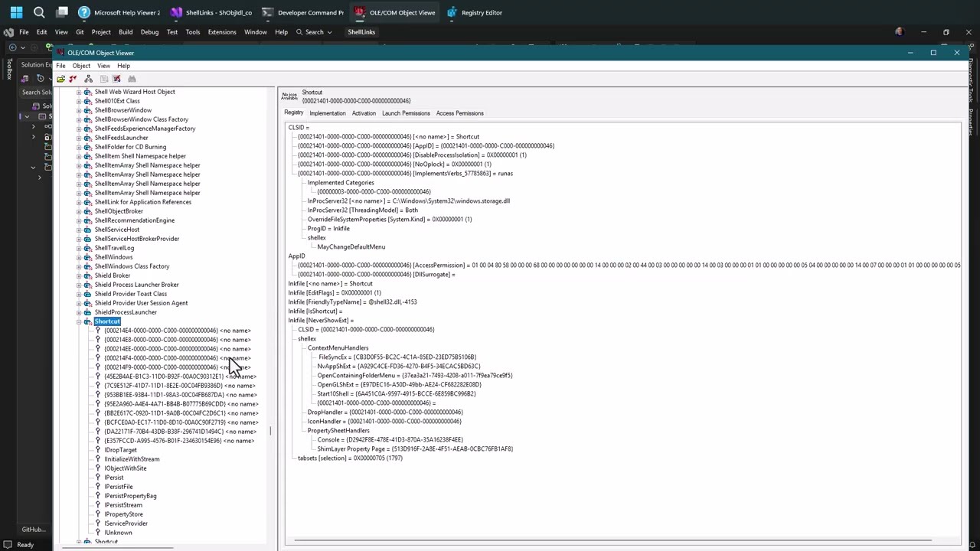Click the 'ProgID = lnkfile' registry line
The image size is (980, 551).
coord(328,229)
